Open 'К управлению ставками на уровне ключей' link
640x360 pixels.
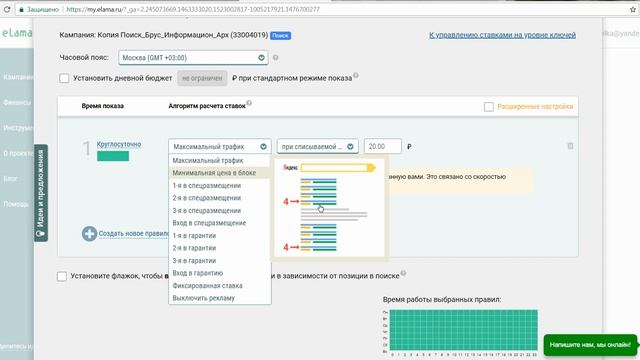pyautogui.click(x=502, y=35)
